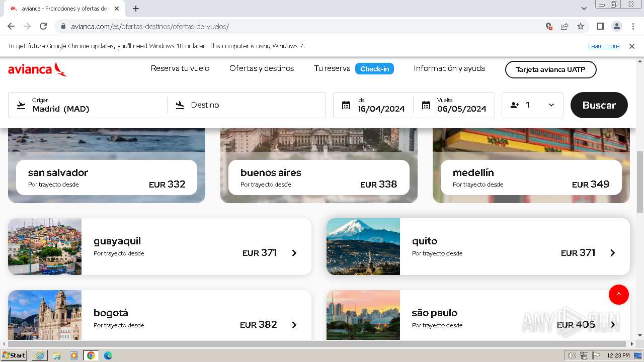Image resolution: width=644 pixels, height=362 pixels.
Task: Click the Microsoft Edge taskbar icon
Action: [108, 355]
